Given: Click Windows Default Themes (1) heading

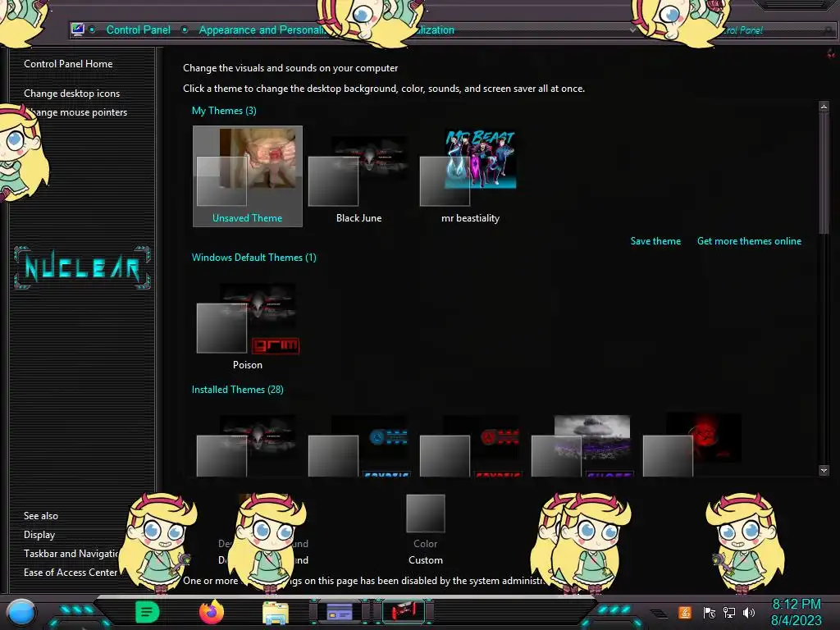Looking at the screenshot, I should (x=254, y=257).
